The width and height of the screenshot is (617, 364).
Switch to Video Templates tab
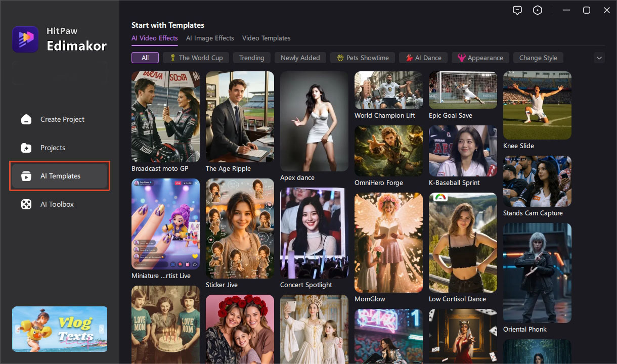coord(267,38)
